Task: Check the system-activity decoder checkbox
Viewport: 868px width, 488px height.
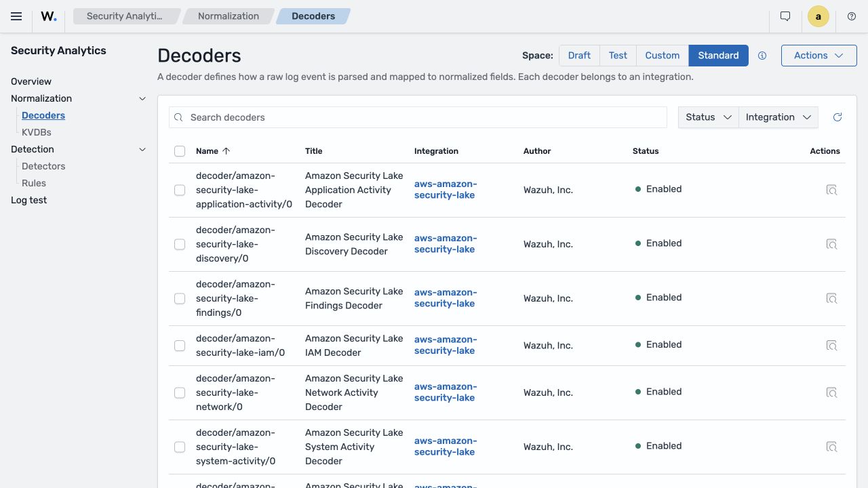Action: pyautogui.click(x=180, y=447)
